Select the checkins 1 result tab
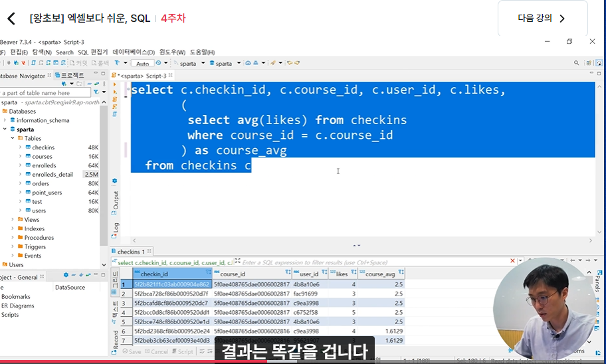The height and width of the screenshot is (364, 606). pyautogui.click(x=132, y=252)
